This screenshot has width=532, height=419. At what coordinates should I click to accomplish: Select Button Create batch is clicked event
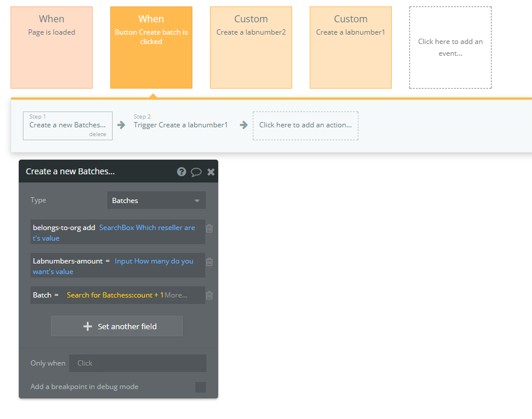[x=151, y=48]
